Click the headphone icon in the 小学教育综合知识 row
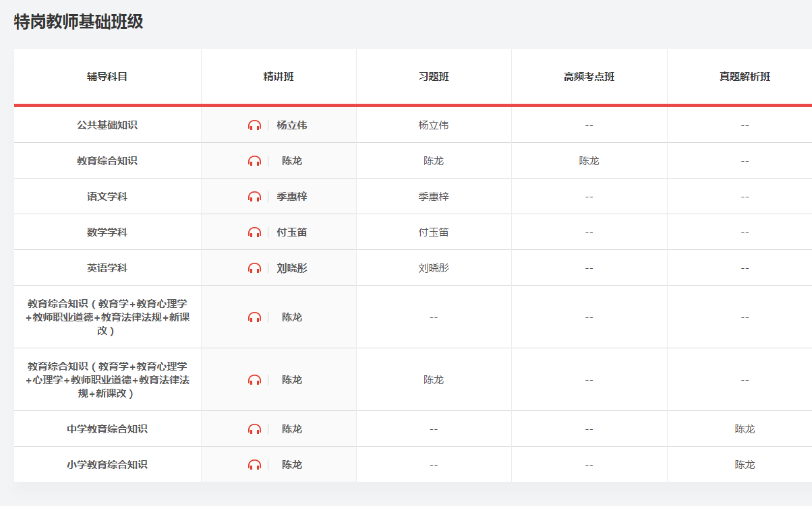The width and height of the screenshot is (812, 506). tap(254, 465)
